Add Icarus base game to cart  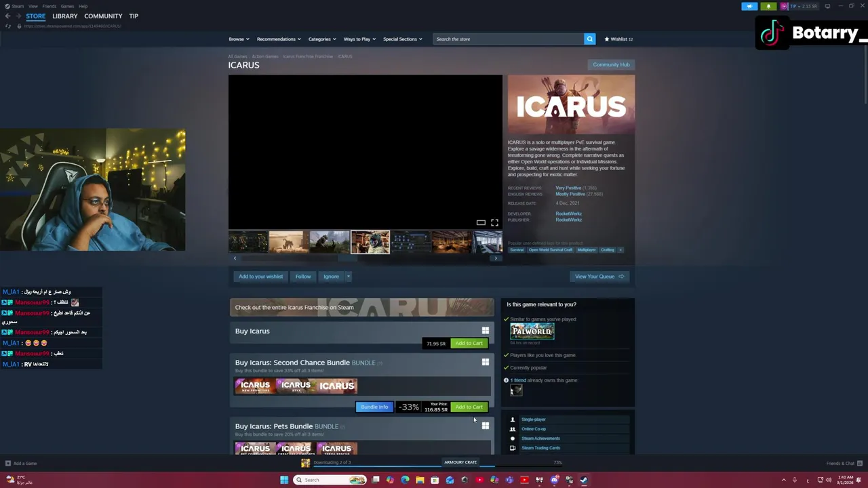point(469,343)
